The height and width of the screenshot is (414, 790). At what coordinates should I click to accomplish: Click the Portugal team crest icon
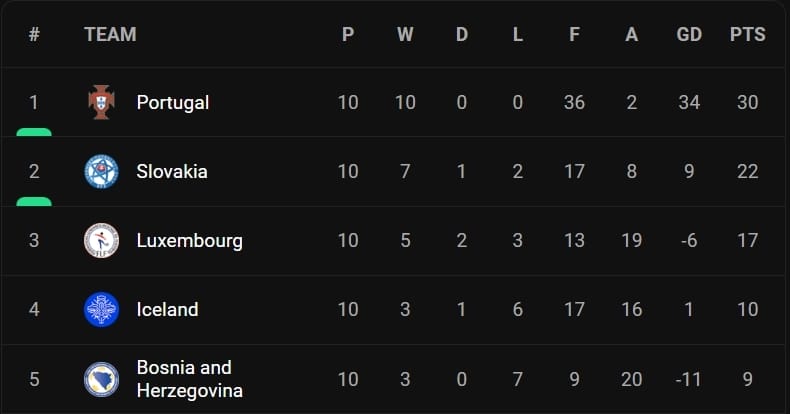pos(101,102)
